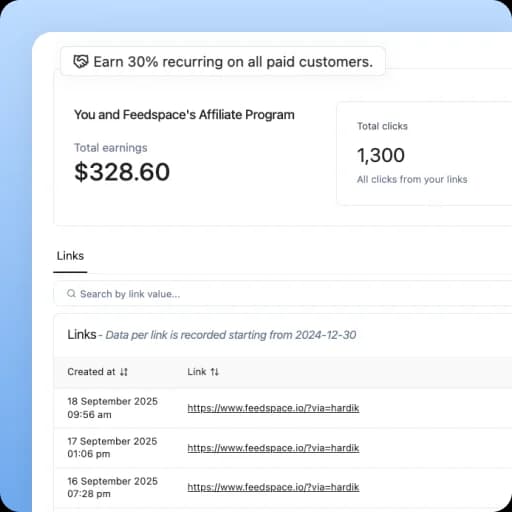The height and width of the screenshot is (512, 512).
Task: Click the Total earnings label
Action: [111, 148]
